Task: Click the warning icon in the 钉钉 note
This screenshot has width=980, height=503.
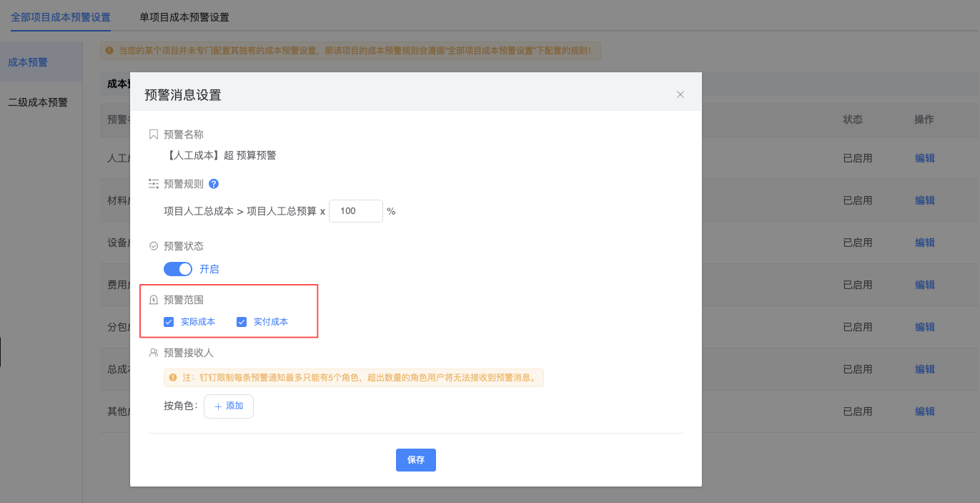Action: click(x=172, y=377)
